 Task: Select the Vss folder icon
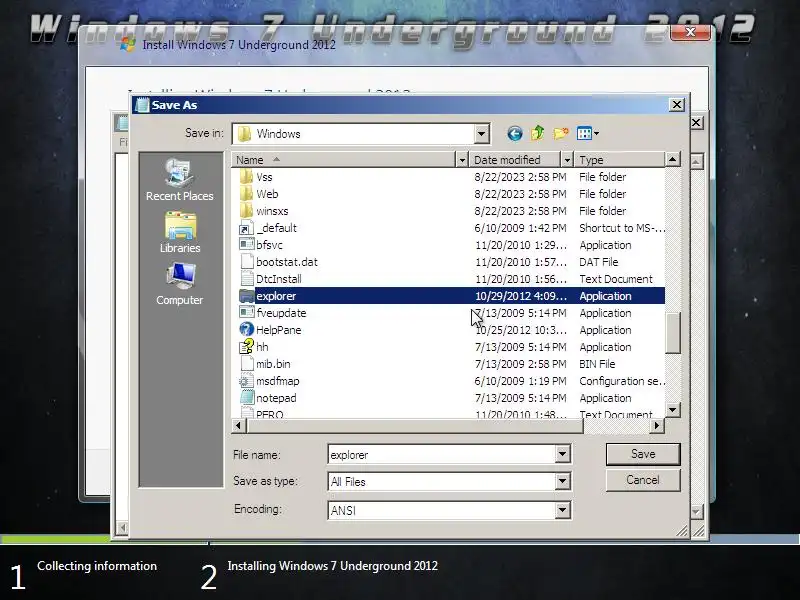coord(246,177)
